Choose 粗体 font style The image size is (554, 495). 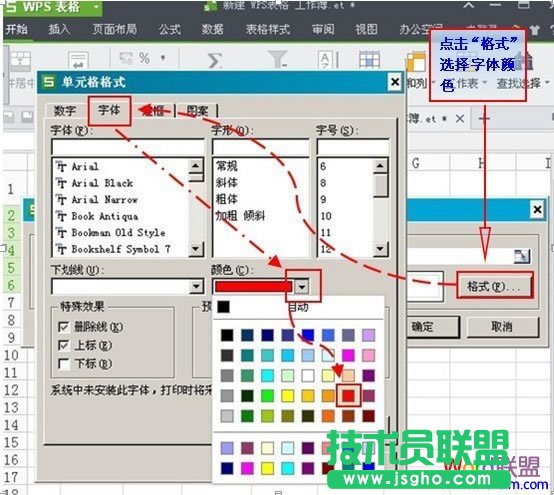tap(226, 200)
